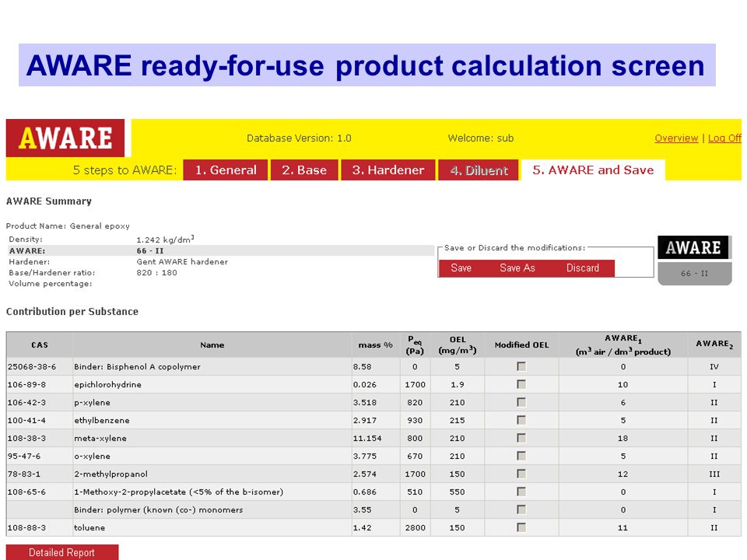Image resolution: width=747 pixels, height=560 pixels.
Task: Click OEL value 1.9 for epichlorohydrine
Action: tap(457, 384)
